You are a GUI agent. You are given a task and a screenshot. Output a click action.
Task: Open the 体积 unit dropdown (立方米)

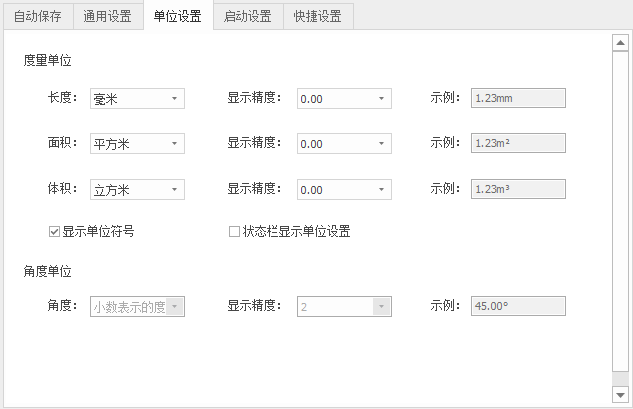coord(136,189)
